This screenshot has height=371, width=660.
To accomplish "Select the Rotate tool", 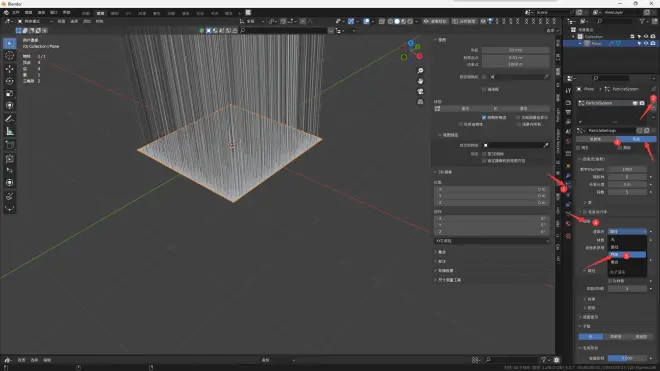I will click(10, 81).
